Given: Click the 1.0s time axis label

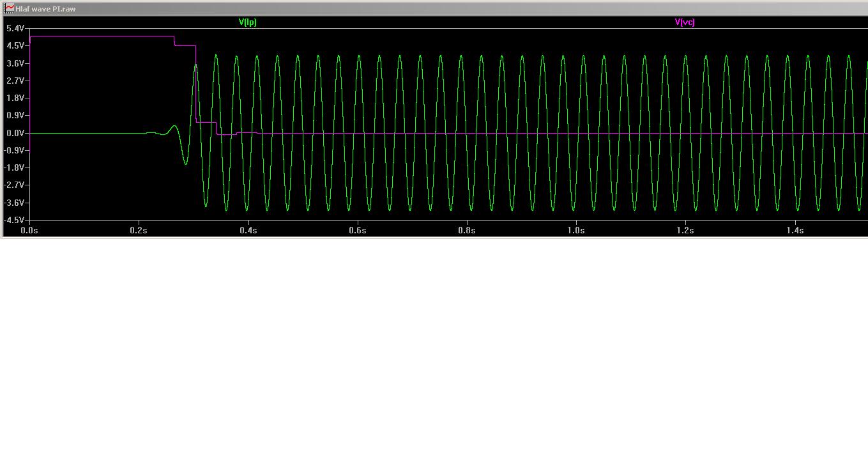Looking at the screenshot, I should [x=576, y=230].
